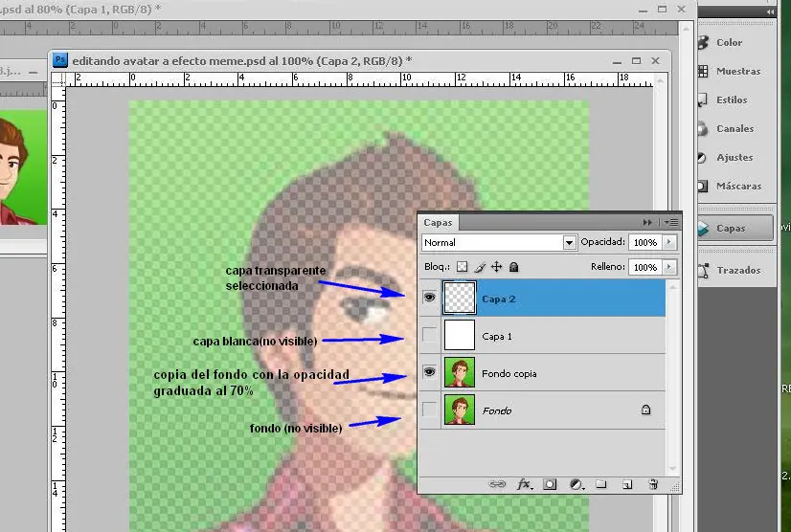The height and width of the screenshot is (532, 791).
Task: Hide the Fondo copia layer
Action: pyautogui.click(x=429, y=372)
